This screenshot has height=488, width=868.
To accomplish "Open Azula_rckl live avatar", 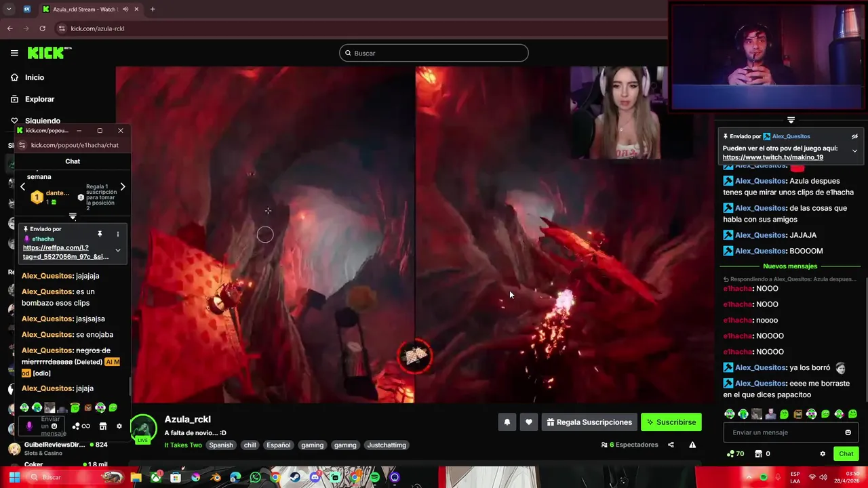I will [x=143, y=430].
